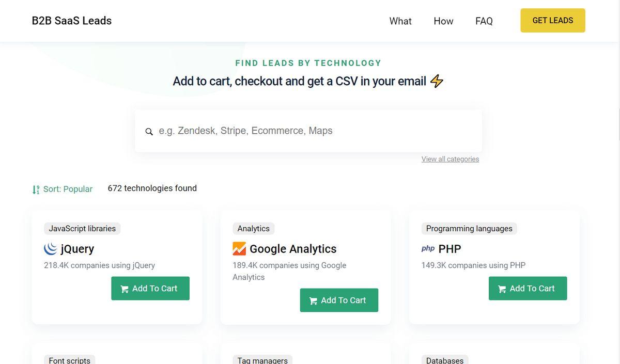Screen dimensions: 620x364
Task: Open the What menu item
Action: point(400,21)
